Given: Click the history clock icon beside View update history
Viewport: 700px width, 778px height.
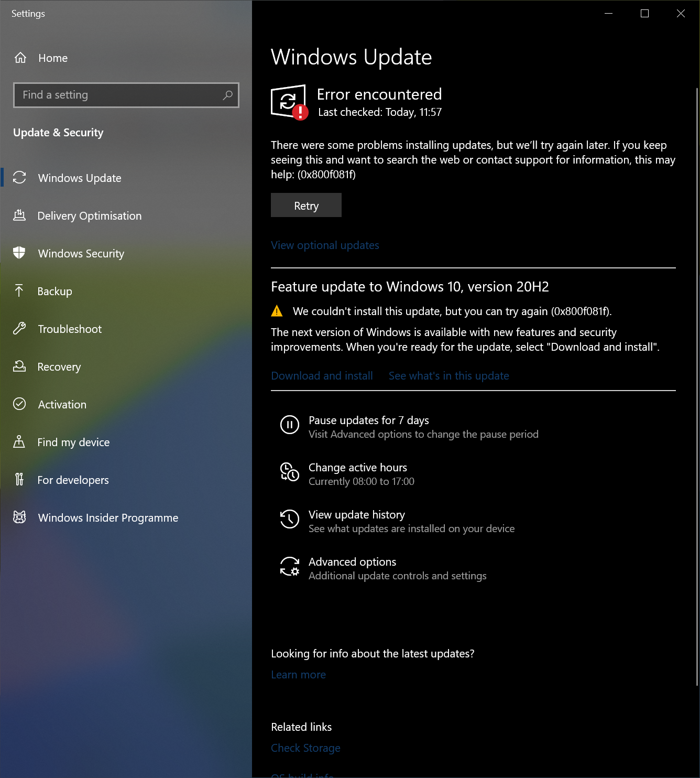Looking at the screenshot, I should pyautogui.click(x=290, y=519).
